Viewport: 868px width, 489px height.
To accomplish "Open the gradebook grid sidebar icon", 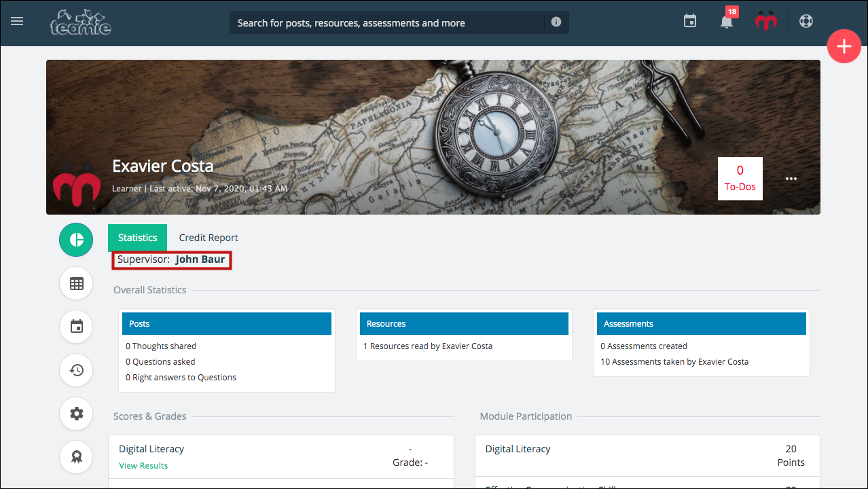I will pyautogui.click(x=76, y=283).
